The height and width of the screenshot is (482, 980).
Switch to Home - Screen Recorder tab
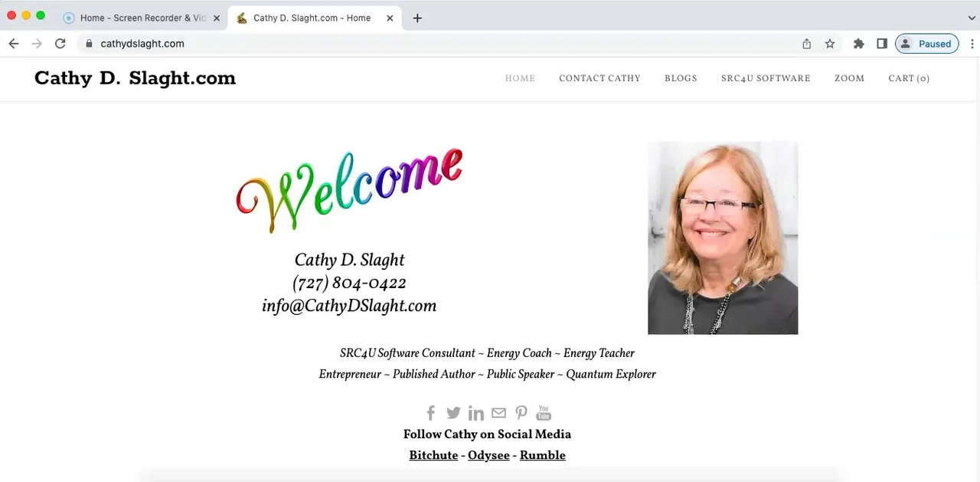tap(142, 18)
